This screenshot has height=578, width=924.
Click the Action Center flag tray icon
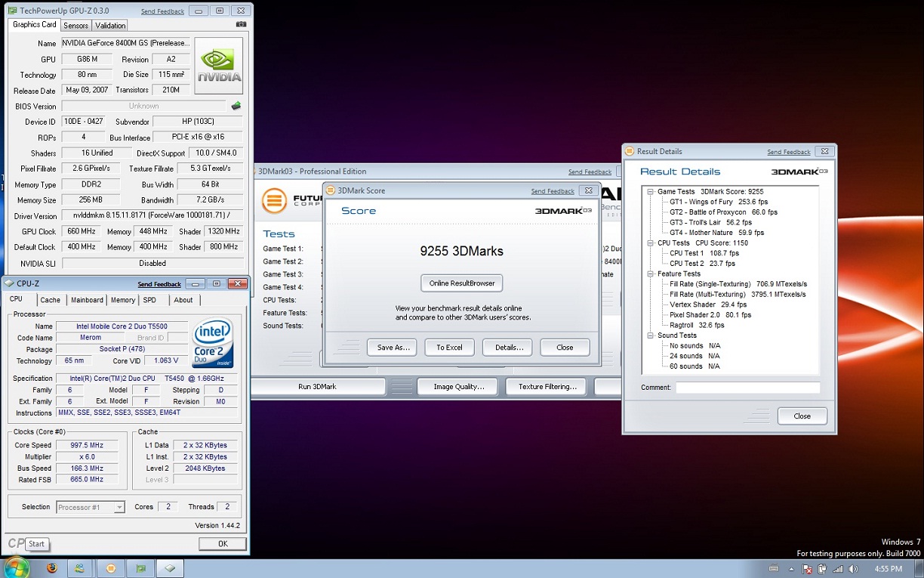[806, 569]
